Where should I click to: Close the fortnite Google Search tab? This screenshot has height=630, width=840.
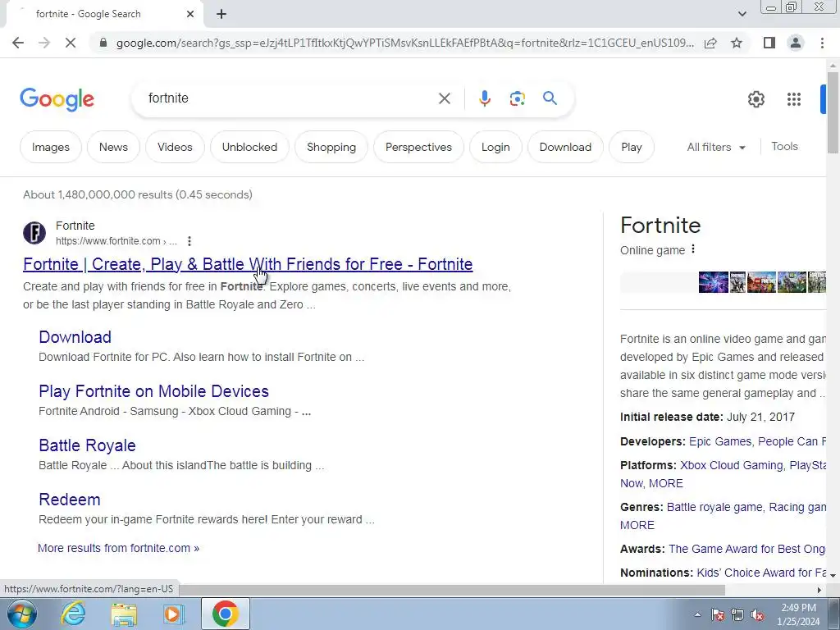pos(190,14)
